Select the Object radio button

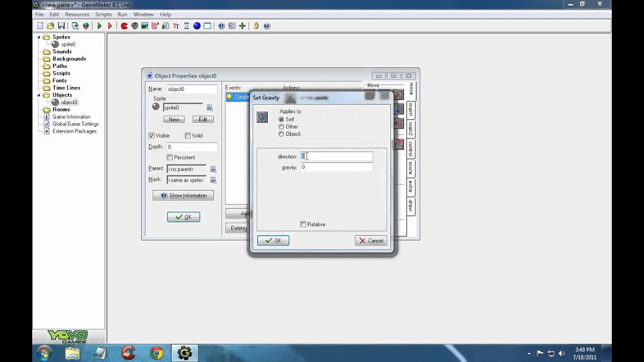(x=281, y=134)
